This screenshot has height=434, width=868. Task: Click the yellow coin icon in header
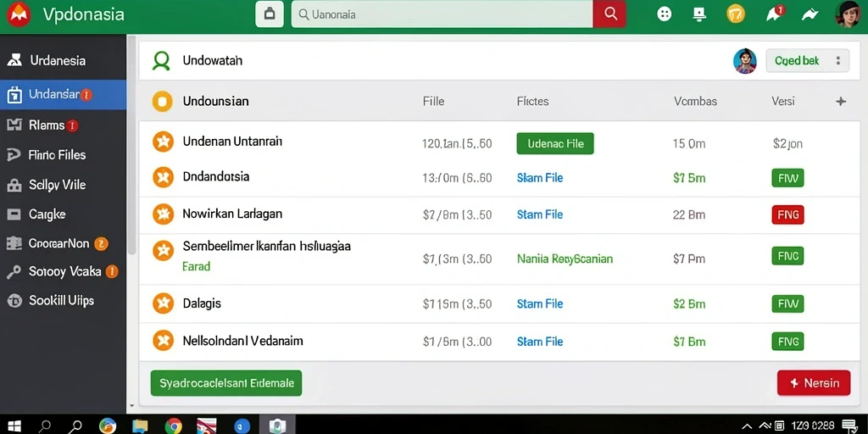coord(736,14)
